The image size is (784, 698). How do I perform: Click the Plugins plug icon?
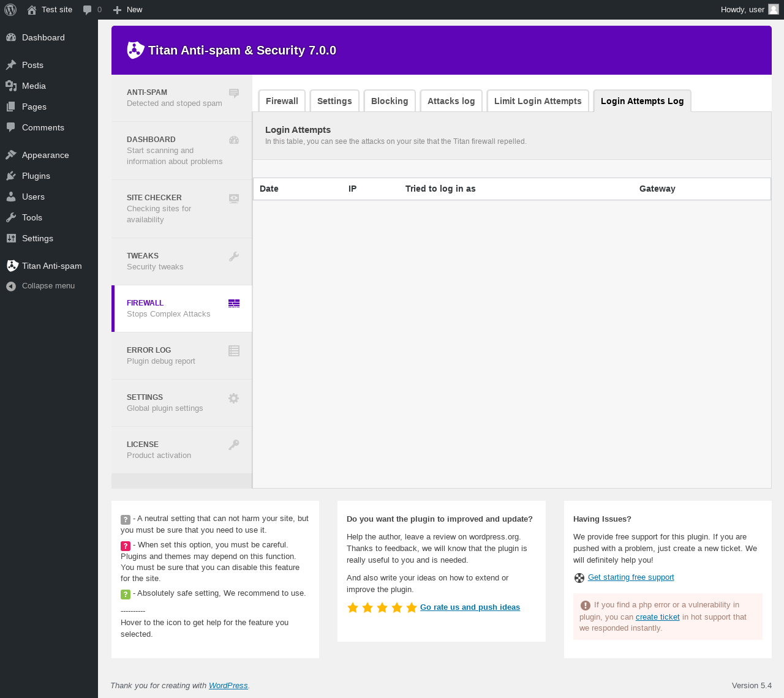[x=11, y=176]
